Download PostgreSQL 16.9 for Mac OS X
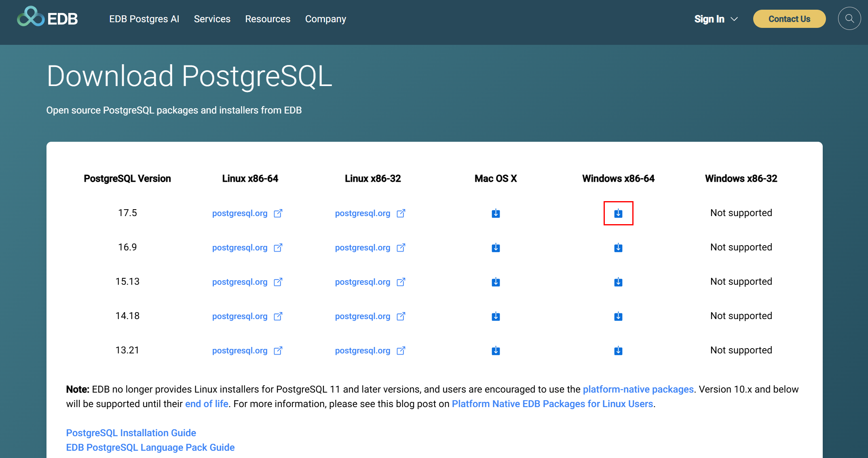The height and width of the screenshot is (458, 868). [496, 248]
